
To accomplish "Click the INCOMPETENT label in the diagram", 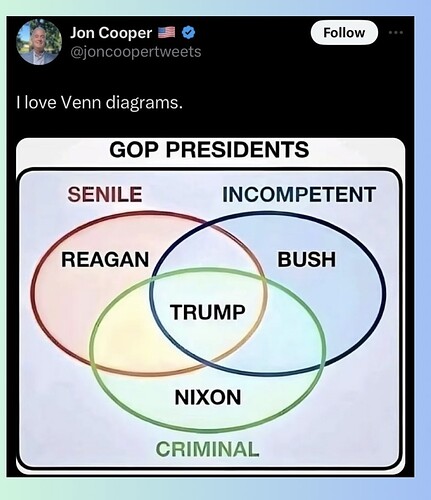I will click(x=299, y=194).
